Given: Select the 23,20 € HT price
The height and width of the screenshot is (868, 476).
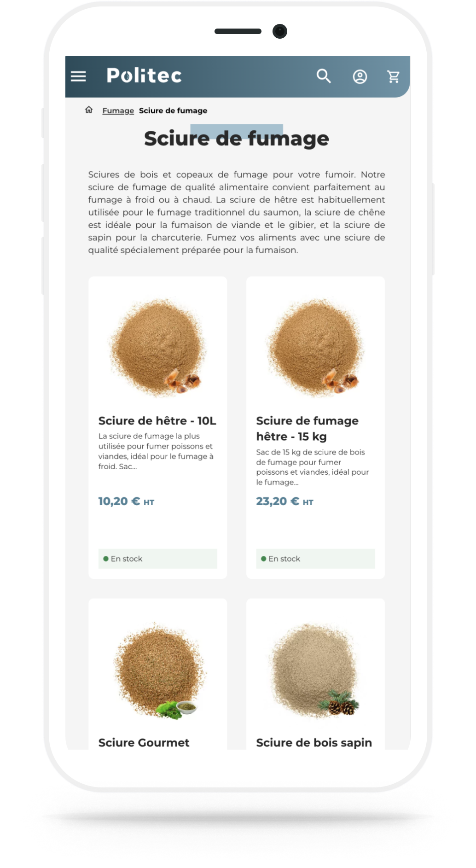Looking at the screenshot, I should point(284,501).
